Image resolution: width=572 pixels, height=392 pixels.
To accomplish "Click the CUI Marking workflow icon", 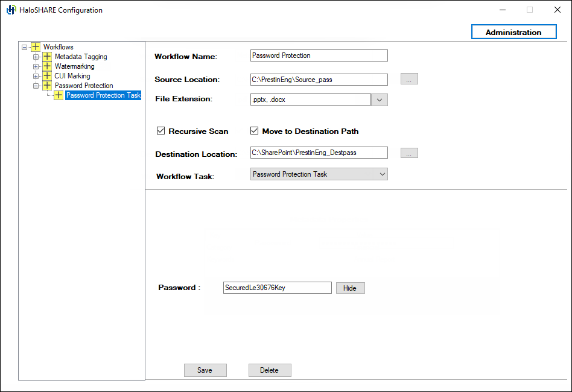I will 46,75.
